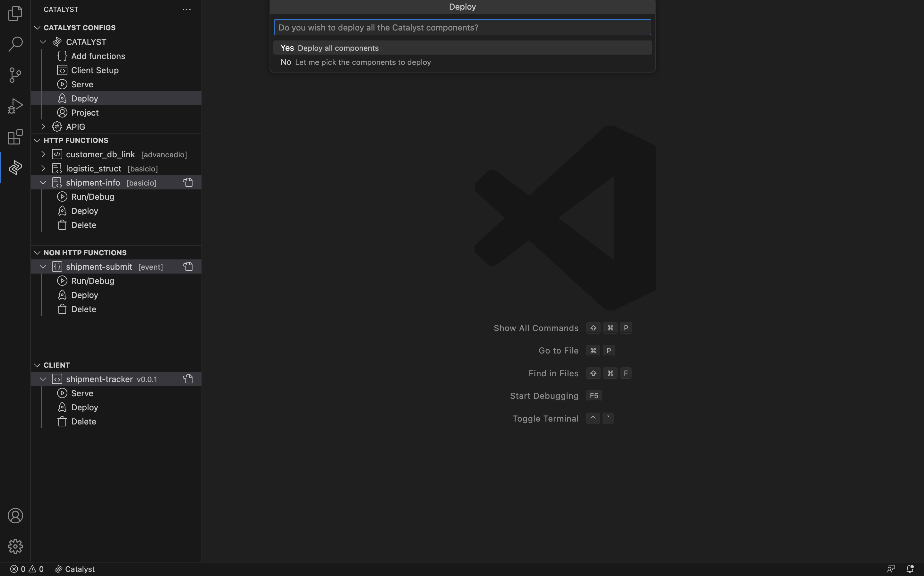This screenshot has height=576, width=924.
Task: Select the customer_db_link [advancedio] label
Action: 126,154
